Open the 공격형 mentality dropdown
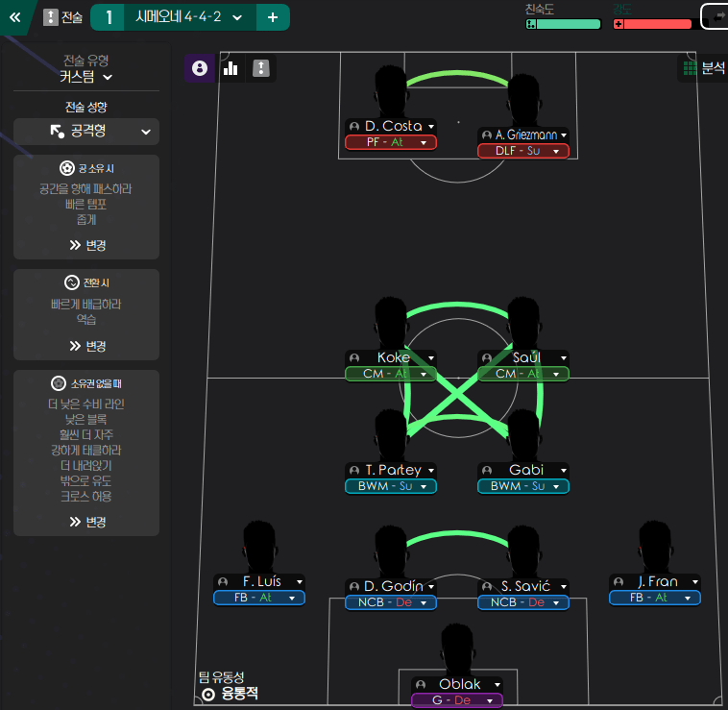Screen dimensions: 728x710 [x=86, y=132]
